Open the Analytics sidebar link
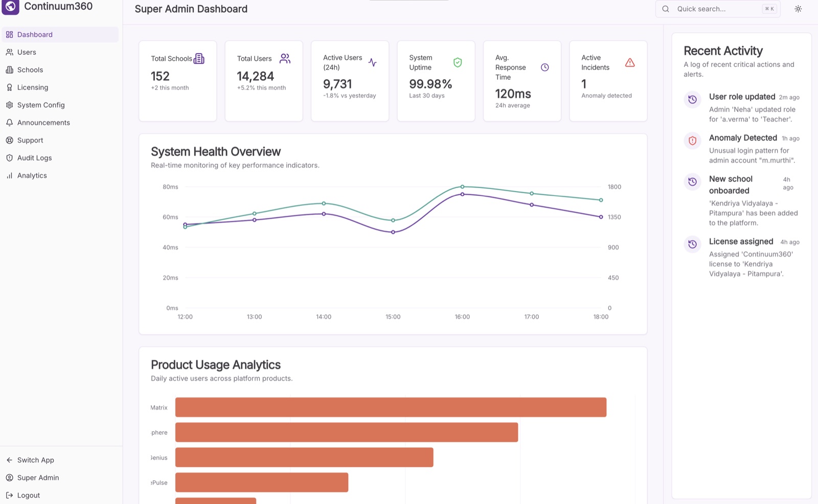The image size is (818, 504). [x=60, y=176]
